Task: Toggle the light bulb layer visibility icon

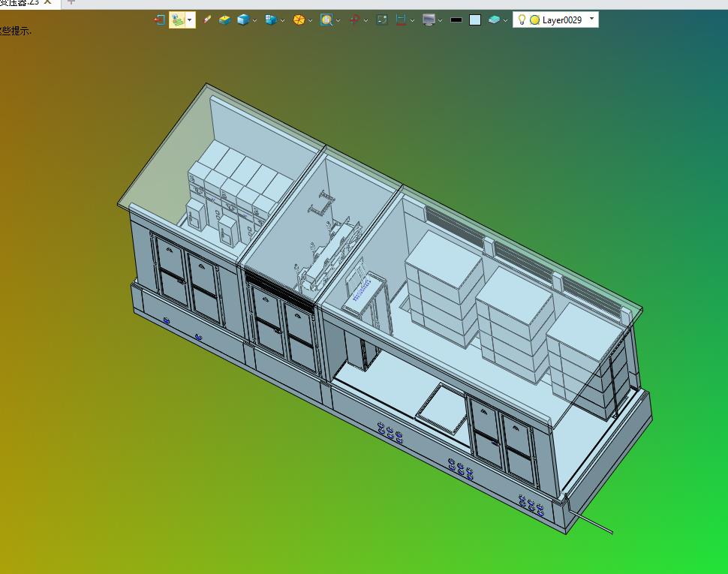Action: (522, 20)
